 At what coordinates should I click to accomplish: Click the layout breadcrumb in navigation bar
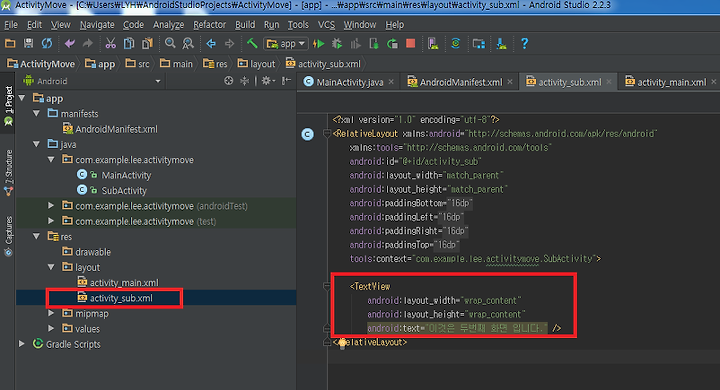[256, 64]
